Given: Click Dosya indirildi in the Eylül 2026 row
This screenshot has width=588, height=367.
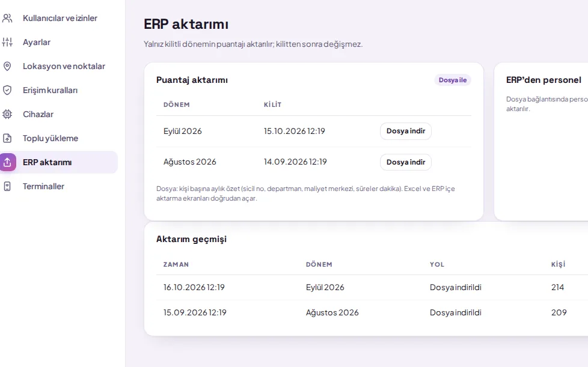Looking at the screenshot, I should (x=456, y=287).
